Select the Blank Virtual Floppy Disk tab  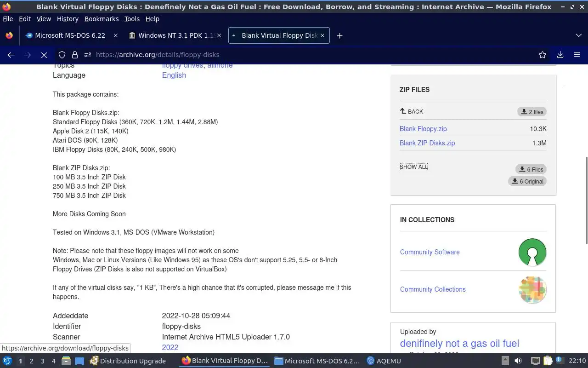click(278, 35)
